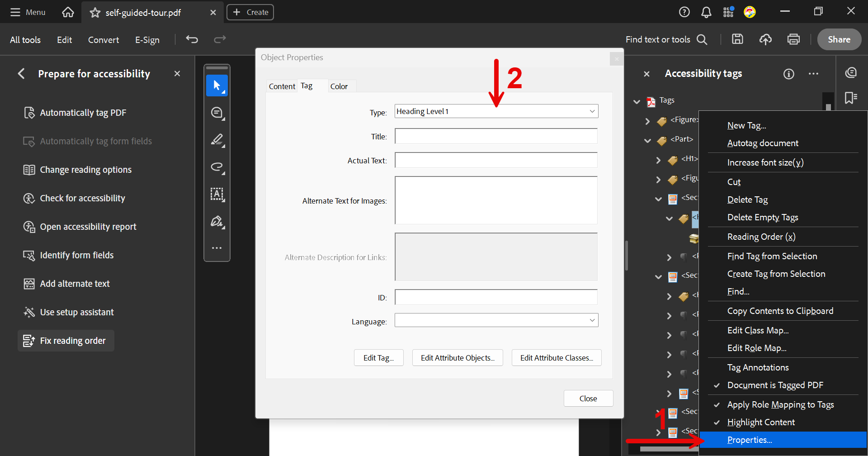Choose Properties... from the context menu
Screen dimensions: 868x456
tap(750, 440)
